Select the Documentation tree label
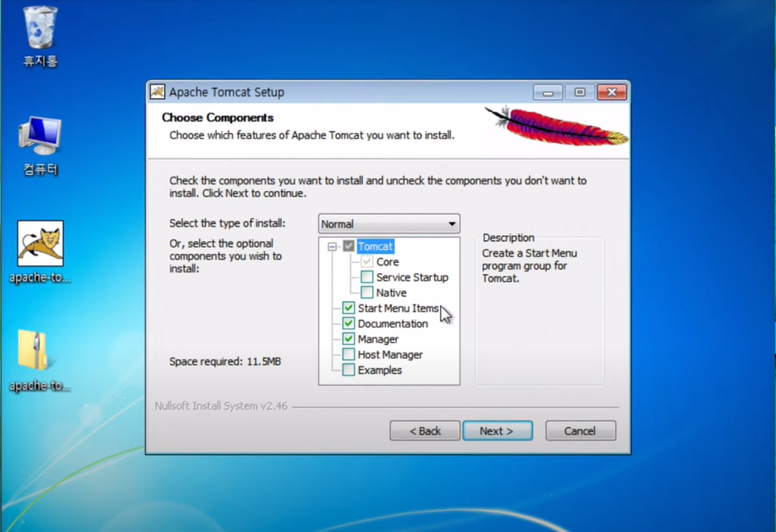 click(393, 324)
